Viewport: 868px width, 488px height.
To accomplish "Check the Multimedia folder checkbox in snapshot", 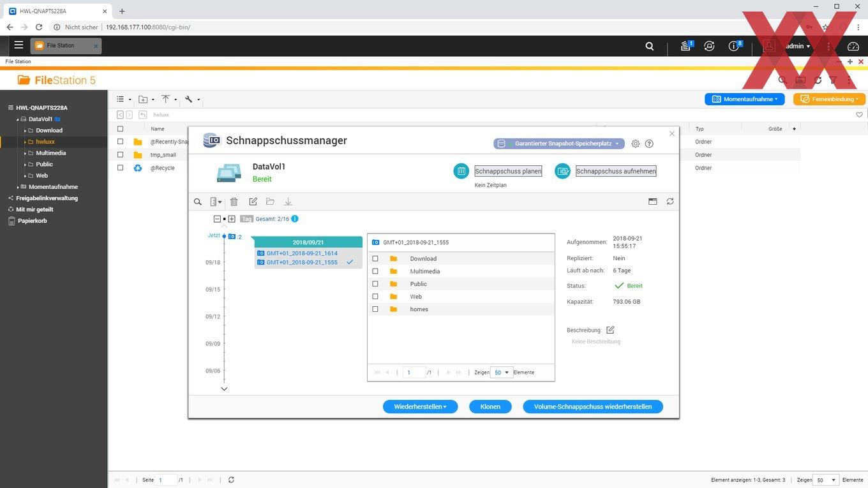I will coord(375,271).
